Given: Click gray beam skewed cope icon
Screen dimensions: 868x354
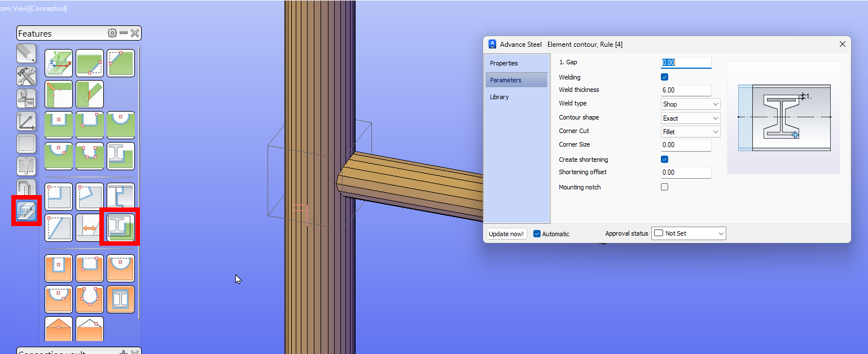Looking at the screenshot, I should [90, 197].
